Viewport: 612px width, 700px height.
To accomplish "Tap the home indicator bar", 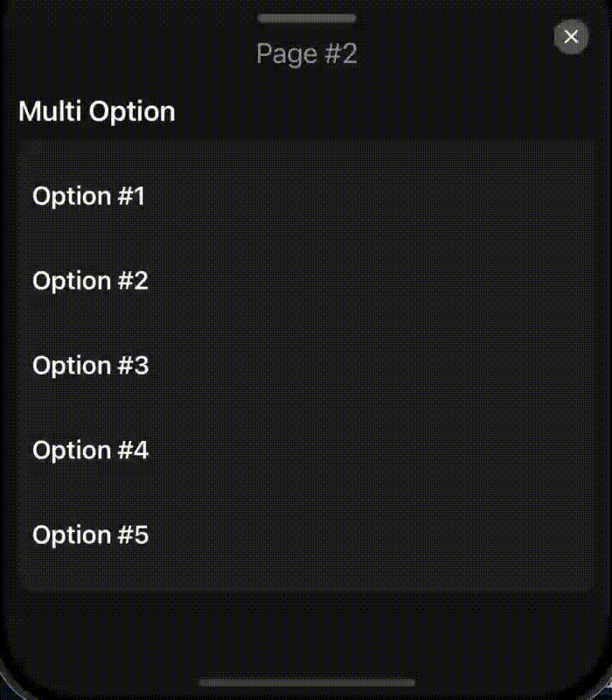I will (x=306, y=682).
